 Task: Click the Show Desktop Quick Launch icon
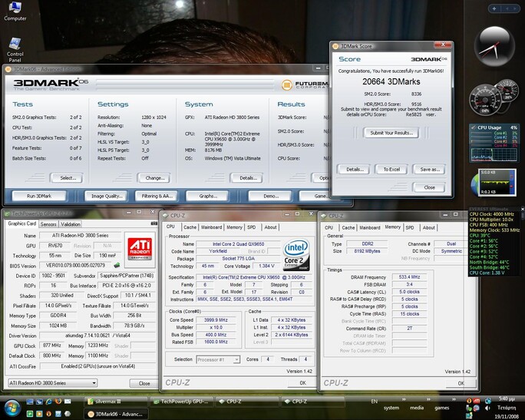click(x=30, y=402)
